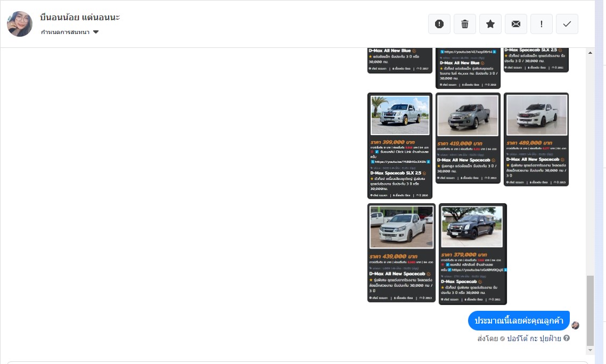Image resolution: width=606 pixels, height=364 pixels.
Task: Click the dropdown arrow next to กำหนดการสนทนา
Action: tap(96, 32)
